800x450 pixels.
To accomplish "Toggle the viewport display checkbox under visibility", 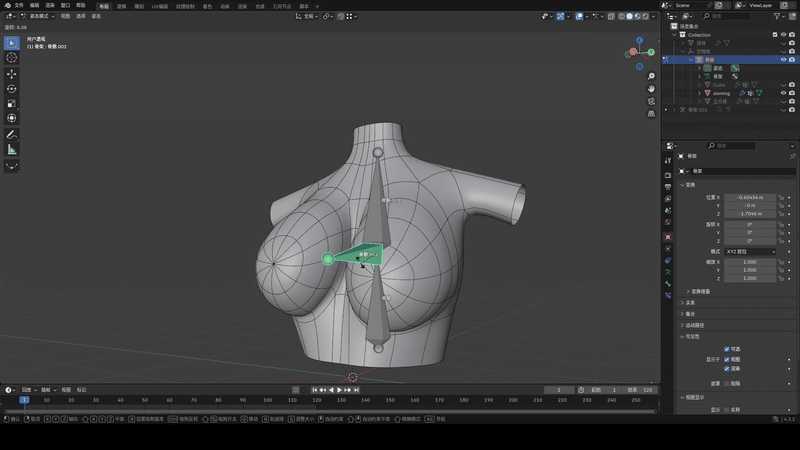I will [x=726, y=358].
